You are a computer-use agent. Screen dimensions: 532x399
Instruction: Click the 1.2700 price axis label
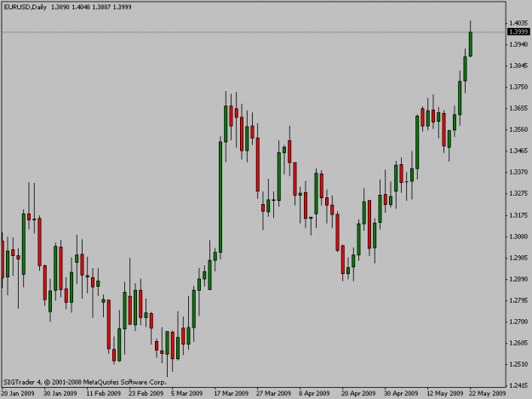(518, 322)
